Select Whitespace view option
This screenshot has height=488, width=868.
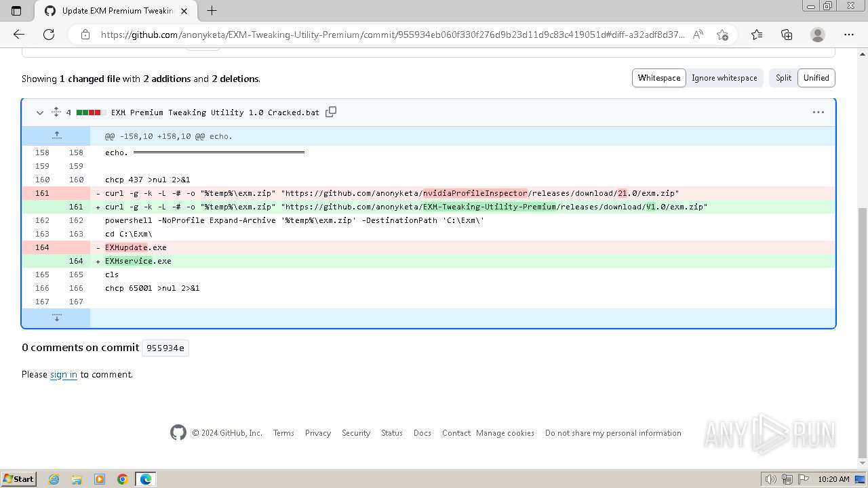[659, 78]
